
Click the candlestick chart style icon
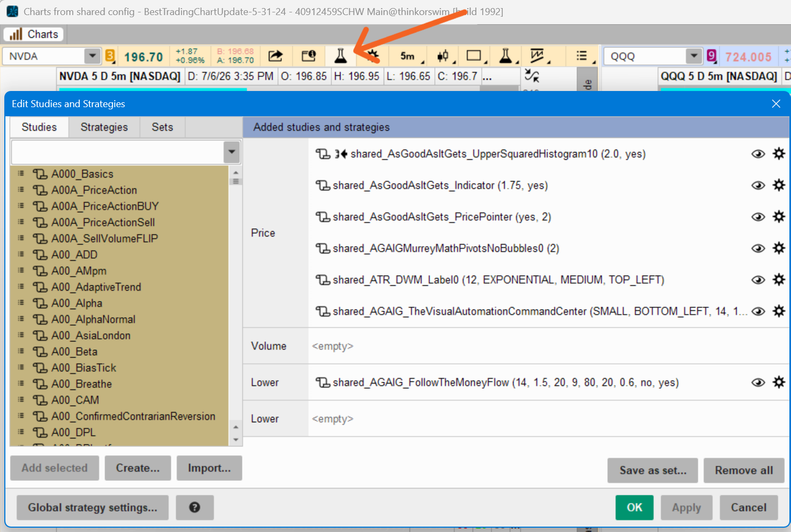(x=443, y=56)
